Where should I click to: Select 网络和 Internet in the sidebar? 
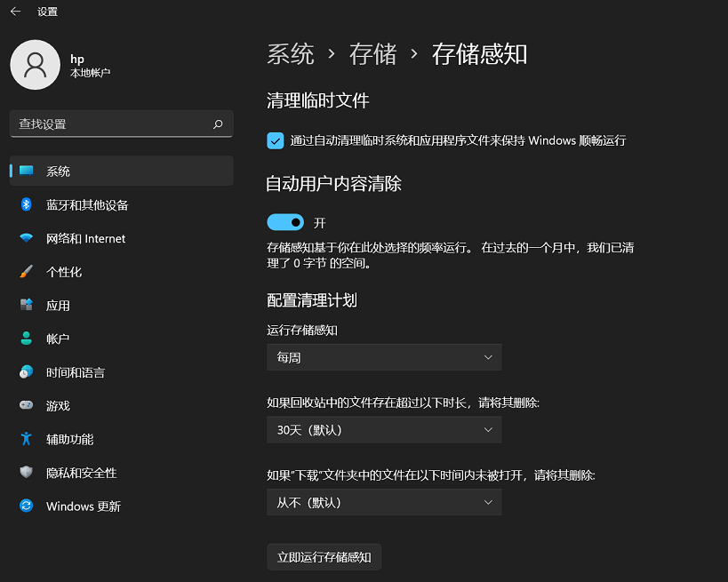(x=122, y=238)
